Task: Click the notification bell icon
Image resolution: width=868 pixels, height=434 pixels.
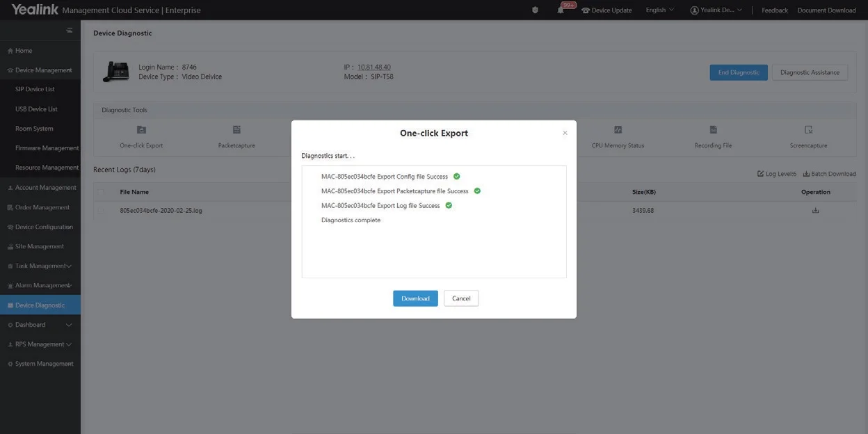Action: (x=561, y=10)
